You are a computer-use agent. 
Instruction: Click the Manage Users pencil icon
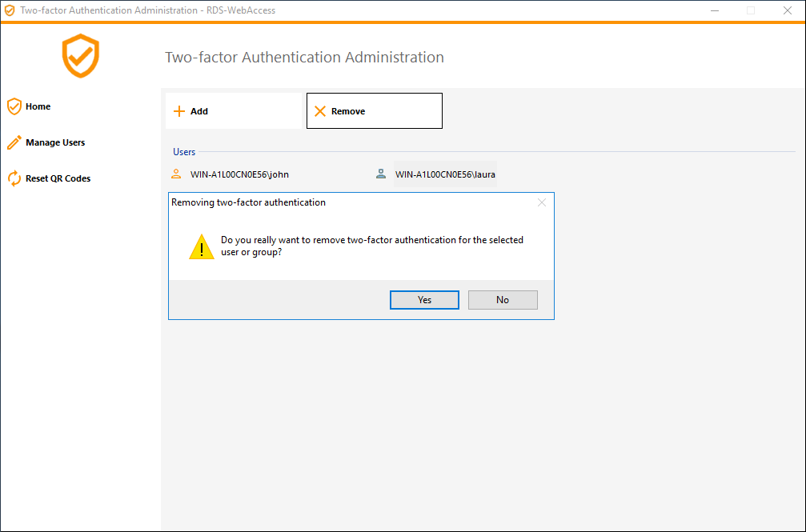pyautogui.click(x=14, y=142)
